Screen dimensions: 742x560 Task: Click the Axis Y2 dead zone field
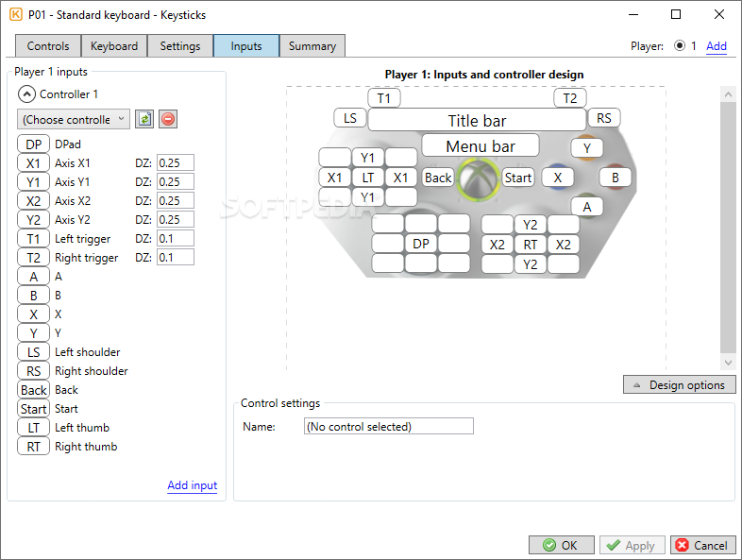click(176, 220)
